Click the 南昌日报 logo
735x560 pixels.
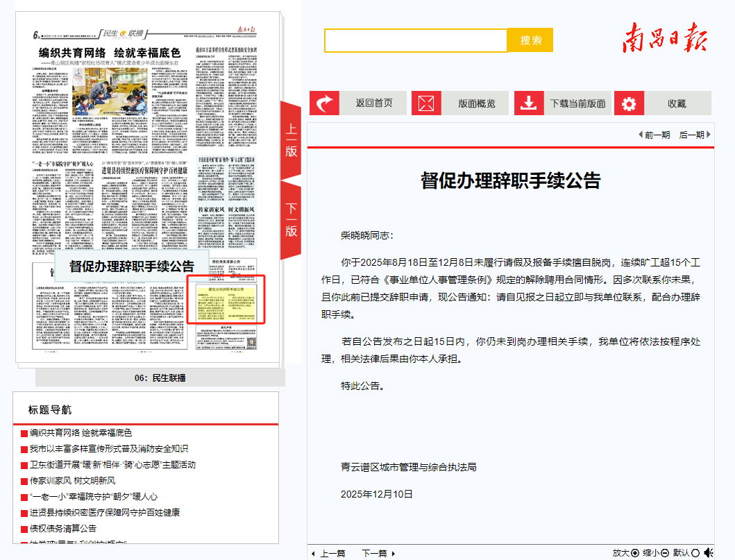click(x=664, y=39)
